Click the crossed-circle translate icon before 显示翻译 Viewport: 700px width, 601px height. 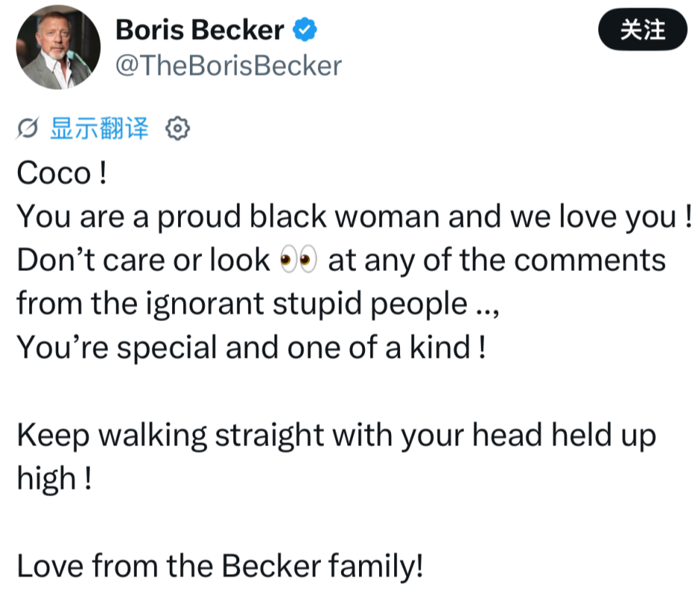[x=28, y=128]
